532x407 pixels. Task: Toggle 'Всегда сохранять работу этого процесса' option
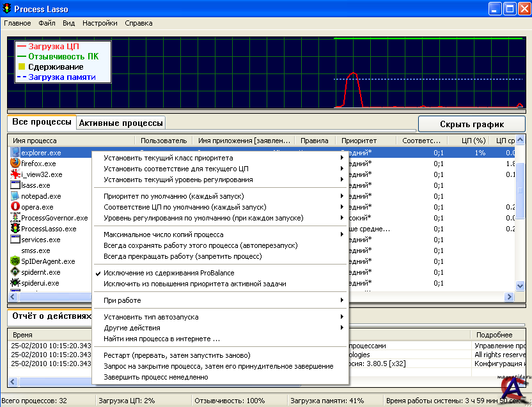(200, 245)
